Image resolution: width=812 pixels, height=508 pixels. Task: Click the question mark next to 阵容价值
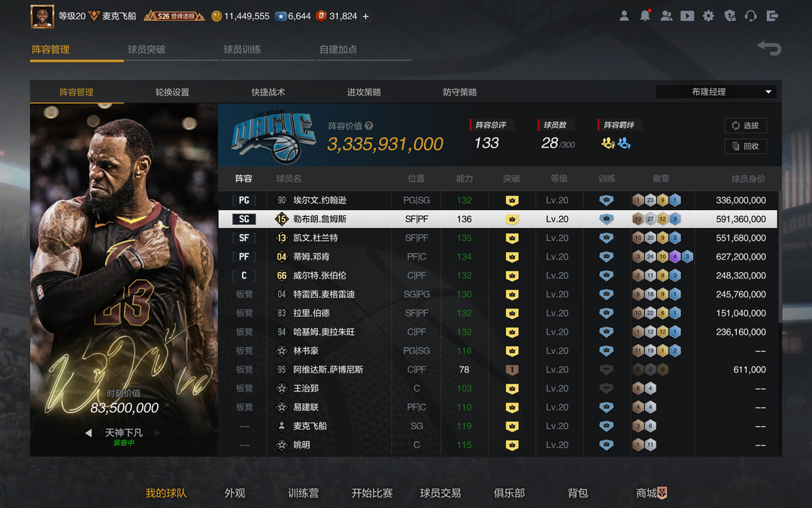click(x=368, y=126)
